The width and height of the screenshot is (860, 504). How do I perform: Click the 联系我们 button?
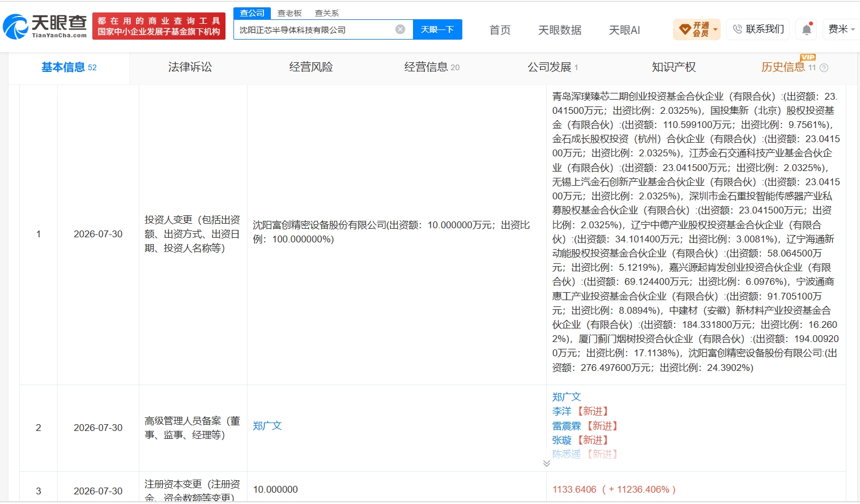pyautogui.click(x=759, y=29)
